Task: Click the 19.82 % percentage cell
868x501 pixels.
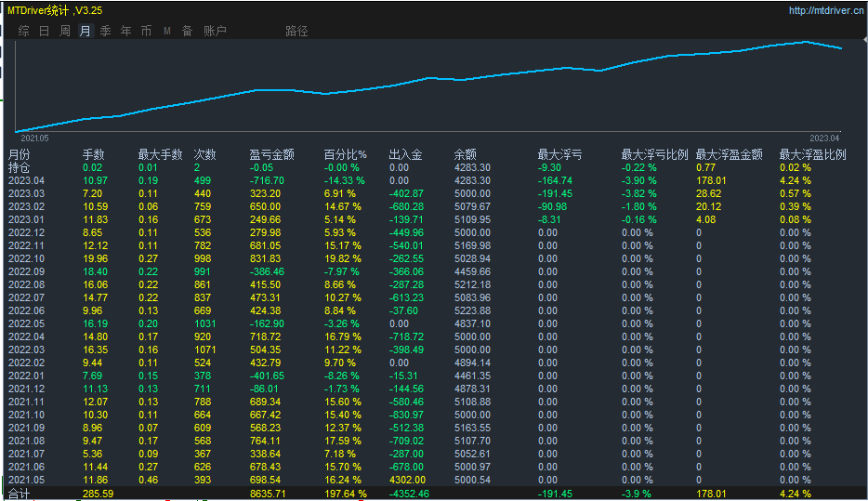Action: pyautogui.click(x=343, y=258)
